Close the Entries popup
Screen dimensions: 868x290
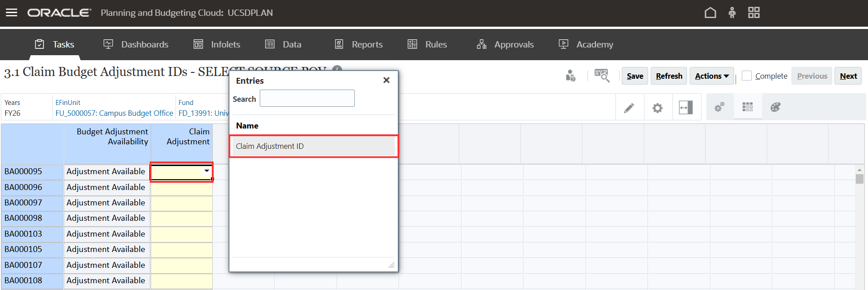coord(386,80)
